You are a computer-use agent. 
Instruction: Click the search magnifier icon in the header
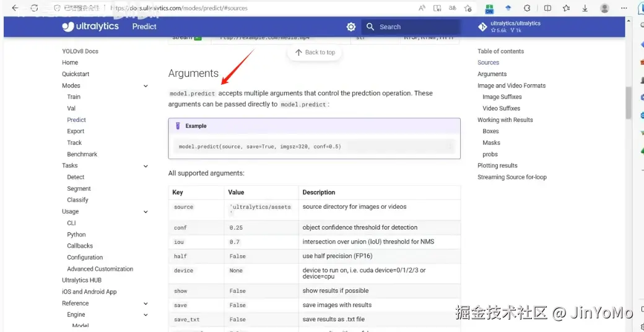click(370, 27)
